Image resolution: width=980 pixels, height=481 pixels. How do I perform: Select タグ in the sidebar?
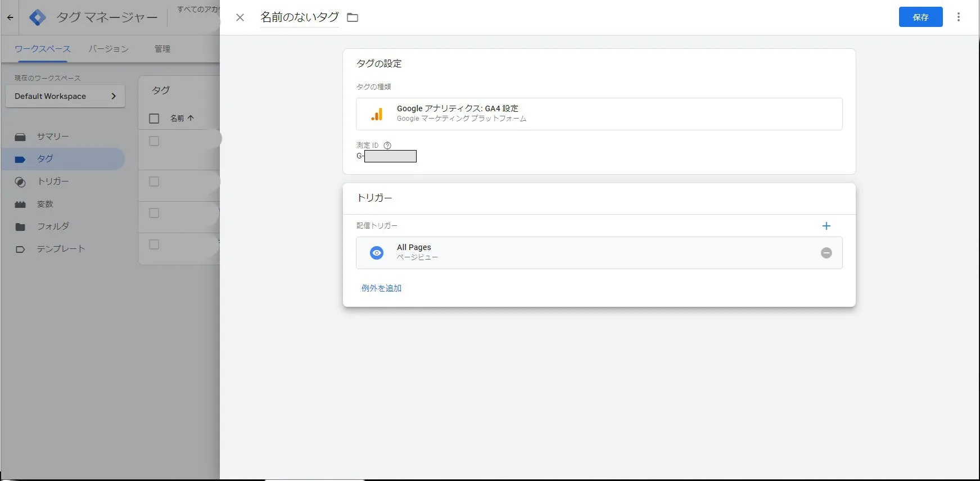[63, 159]
